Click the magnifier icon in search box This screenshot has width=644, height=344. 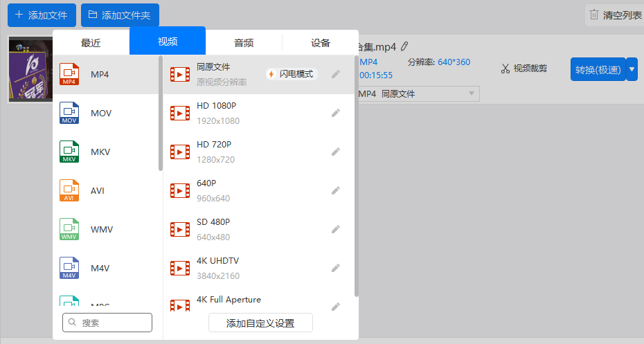pyautogui.click(x=72, y=323)
